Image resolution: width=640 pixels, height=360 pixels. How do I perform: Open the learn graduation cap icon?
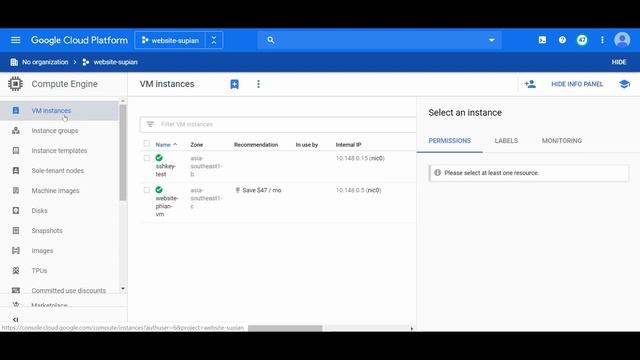(x=624, y=84)
